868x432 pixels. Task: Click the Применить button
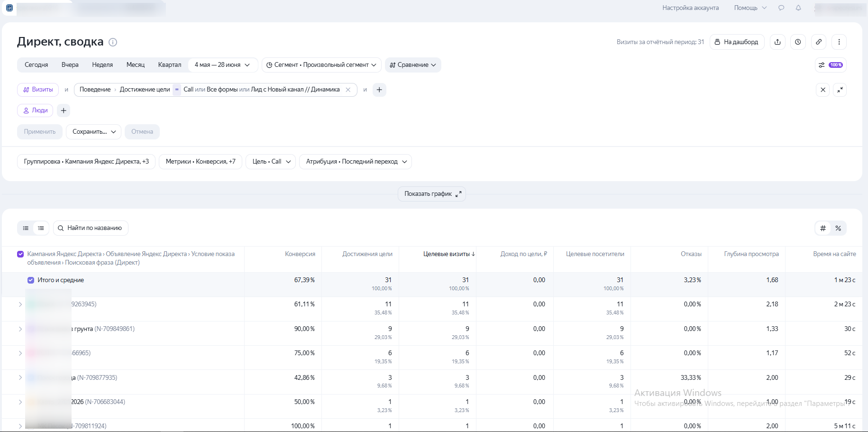click(x=40, y=132)
